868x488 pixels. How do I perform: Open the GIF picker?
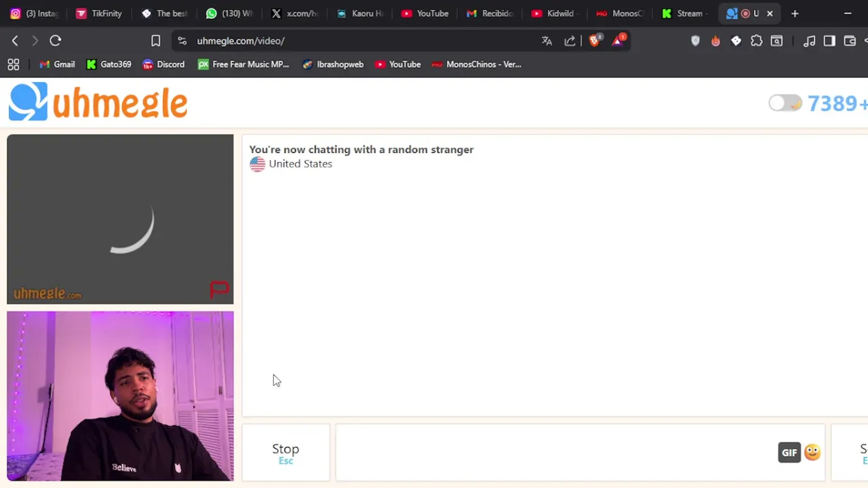(x=789, y=453)
